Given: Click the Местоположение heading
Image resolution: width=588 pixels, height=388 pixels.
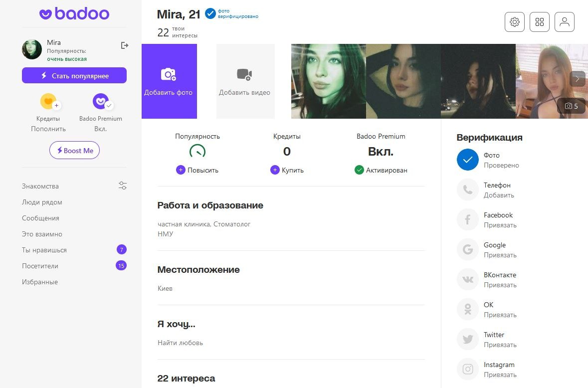Looking at the screenshot, I should coord(198,269).
